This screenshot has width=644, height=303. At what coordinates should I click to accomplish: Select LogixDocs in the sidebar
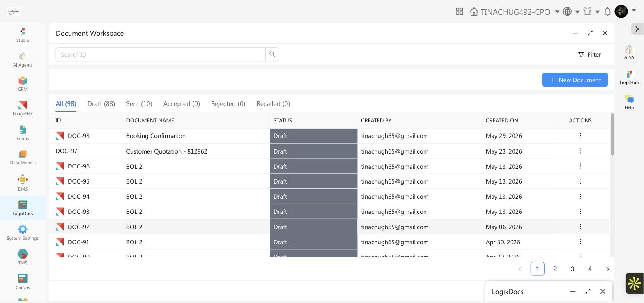[x=23, y=208]
